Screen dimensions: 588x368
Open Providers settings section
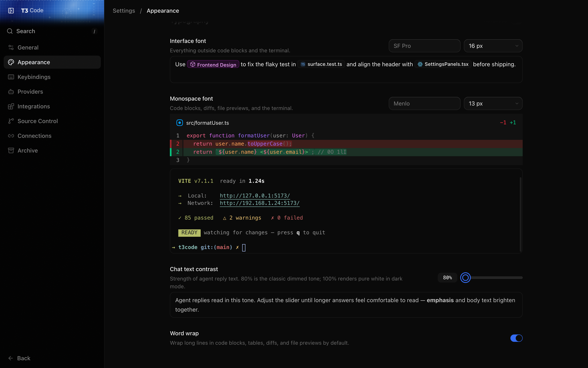52,92
